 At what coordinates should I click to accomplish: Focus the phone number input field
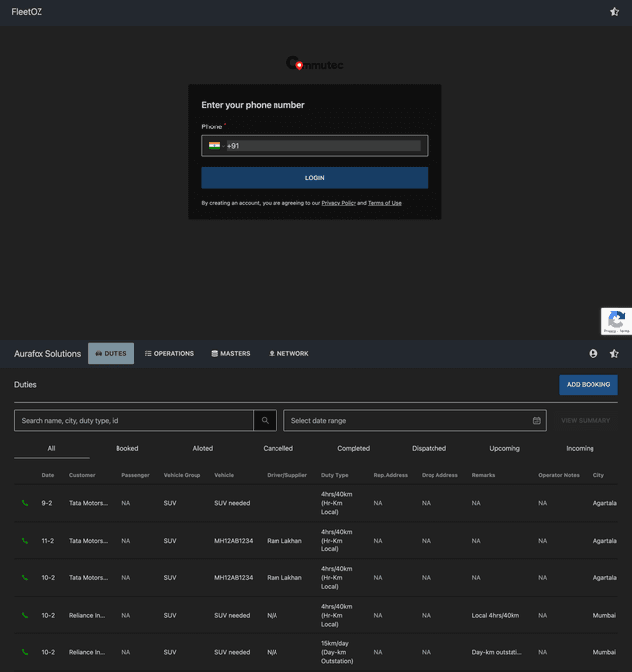coord(323,146)
